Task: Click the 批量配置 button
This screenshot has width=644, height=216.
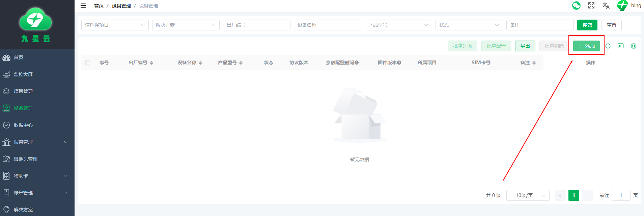Action: pos(496,46)
